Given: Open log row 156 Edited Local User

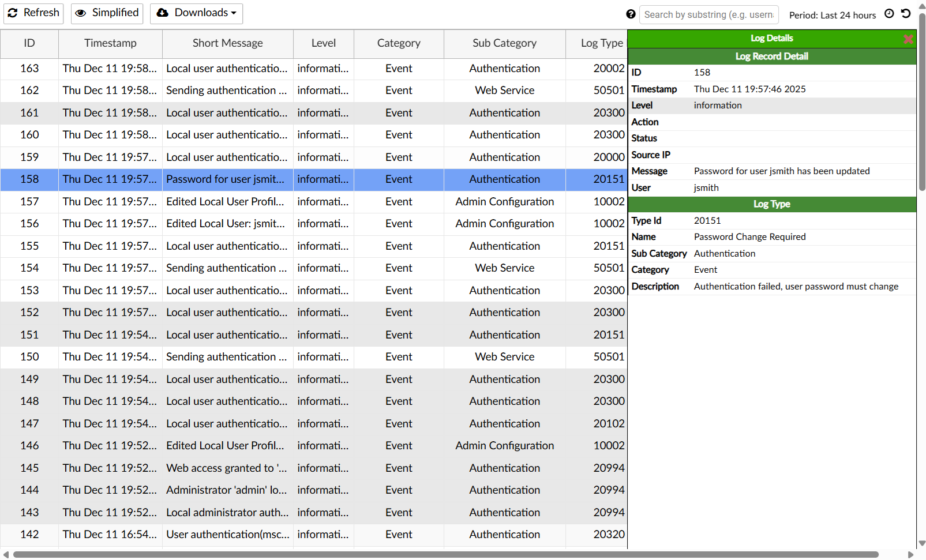Looking at the screenshot, I should tap(225, 224).
